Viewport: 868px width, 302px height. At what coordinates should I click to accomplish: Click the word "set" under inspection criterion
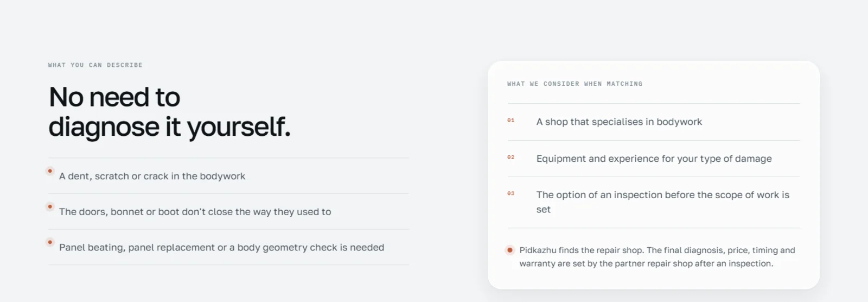[544, 210]
